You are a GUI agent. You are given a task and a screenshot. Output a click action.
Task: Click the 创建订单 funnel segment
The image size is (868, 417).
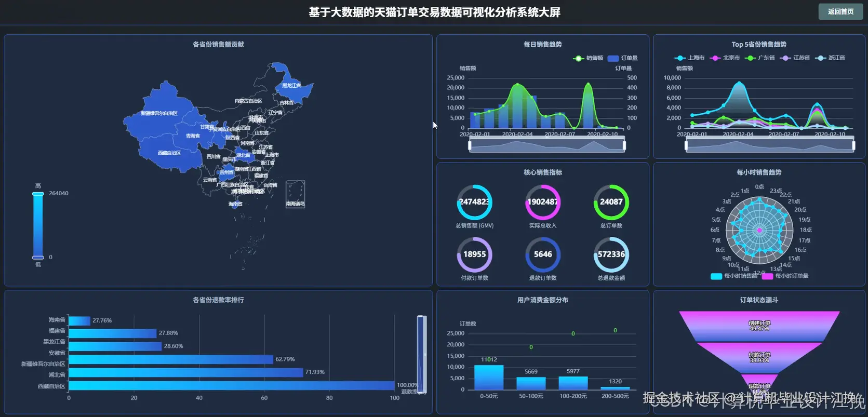tap(759, 326)
